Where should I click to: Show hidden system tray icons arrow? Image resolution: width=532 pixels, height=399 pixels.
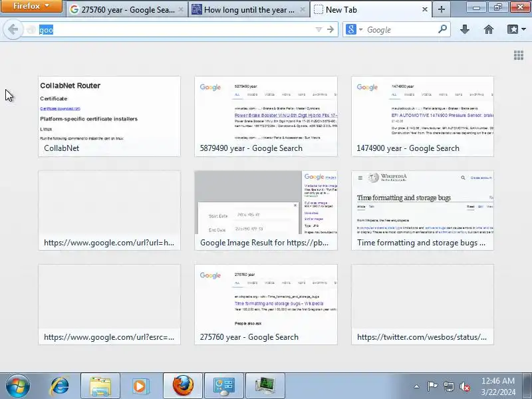pos(417,386)
